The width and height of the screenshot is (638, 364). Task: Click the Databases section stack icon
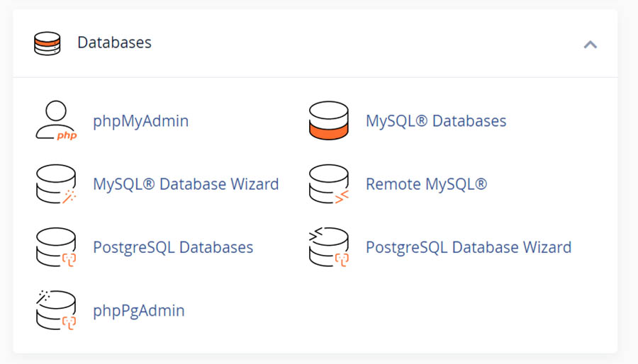click(x=47, y=43)
